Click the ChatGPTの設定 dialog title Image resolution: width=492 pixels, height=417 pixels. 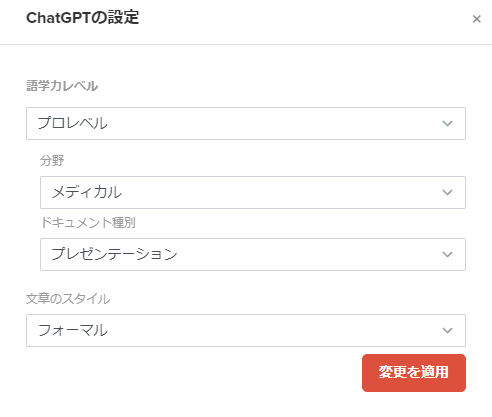point(83,18)
